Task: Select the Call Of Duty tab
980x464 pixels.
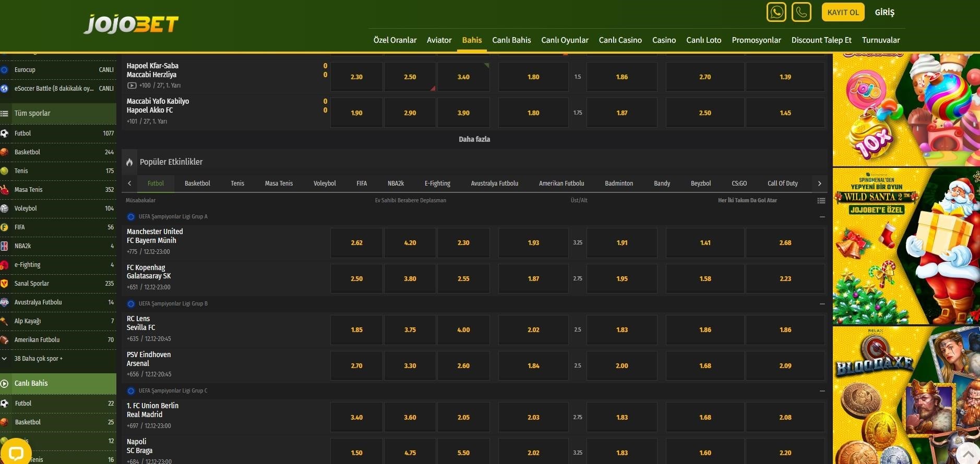Action: click(x=783, y=184)
